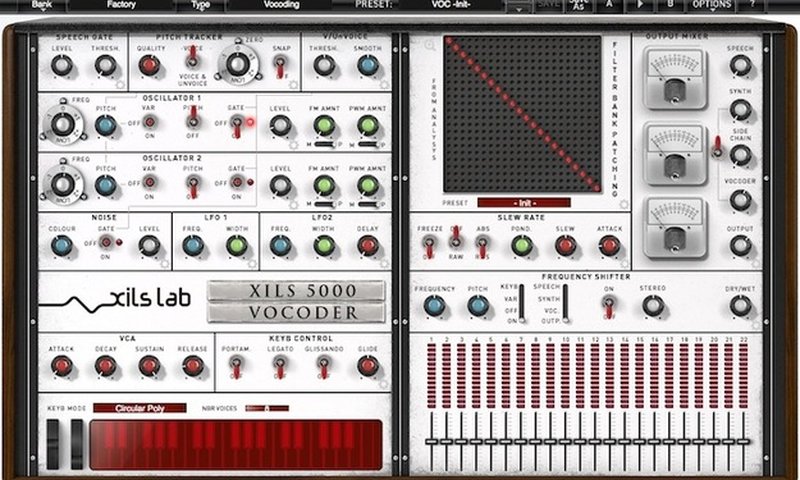The image size is (800, 480).
Task: Click the VCA Attack red knob
Action: tap(61, 366)
